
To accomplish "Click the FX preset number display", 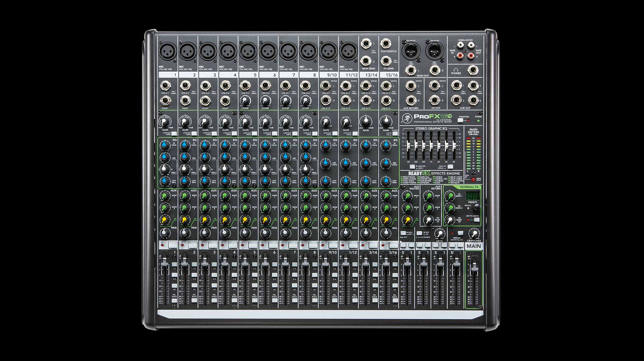I will click(472, 196).
